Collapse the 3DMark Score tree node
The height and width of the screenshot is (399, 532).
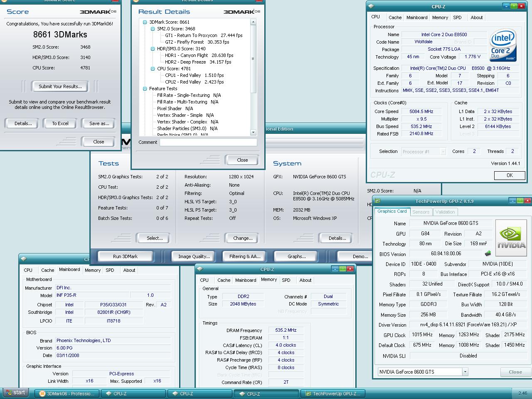(x=145, y=22)
